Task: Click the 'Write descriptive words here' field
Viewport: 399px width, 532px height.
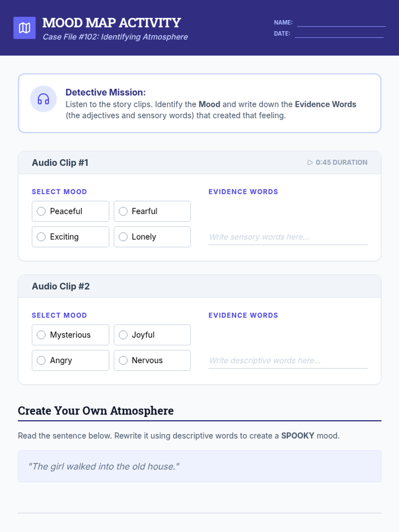Action: coord(288,360)
